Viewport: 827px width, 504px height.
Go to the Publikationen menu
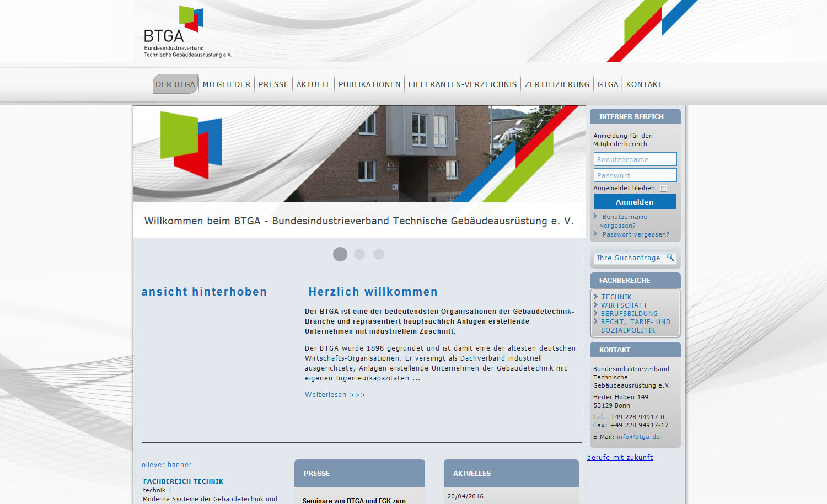pos(369,84)
